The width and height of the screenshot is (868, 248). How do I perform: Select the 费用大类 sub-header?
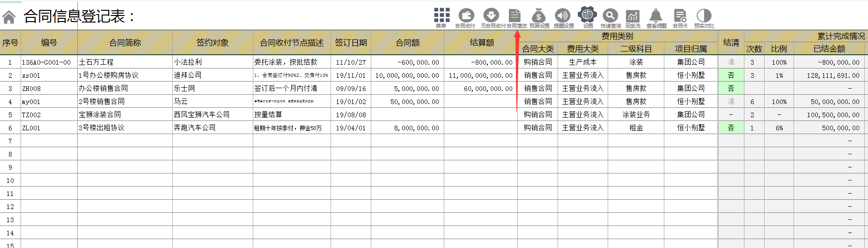583,49
